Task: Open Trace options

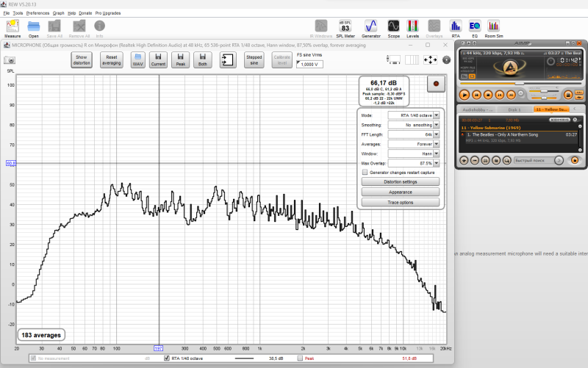Action: click(x=400, y=202)
